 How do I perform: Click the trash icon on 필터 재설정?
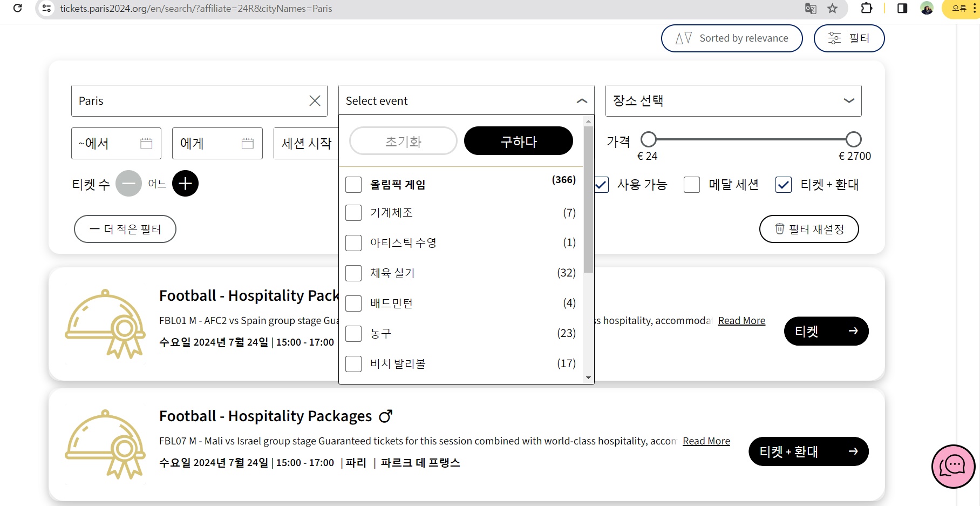click(x=779, y=229)
